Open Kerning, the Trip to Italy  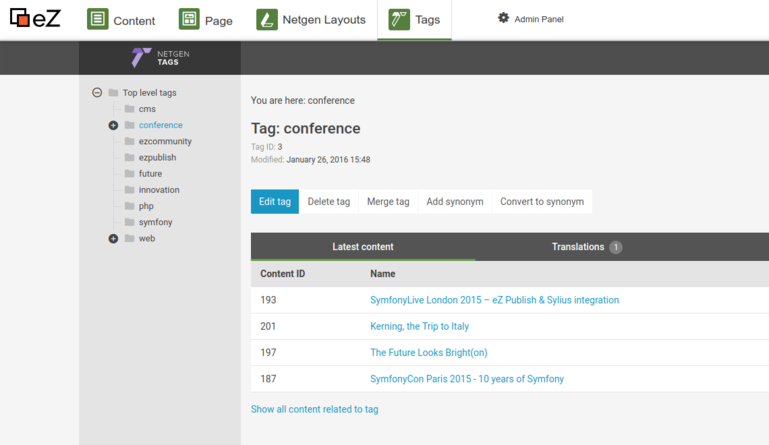pos(419,326)
